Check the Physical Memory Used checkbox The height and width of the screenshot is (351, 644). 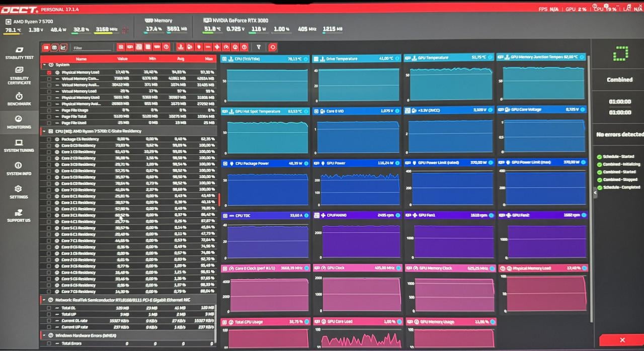49,98
